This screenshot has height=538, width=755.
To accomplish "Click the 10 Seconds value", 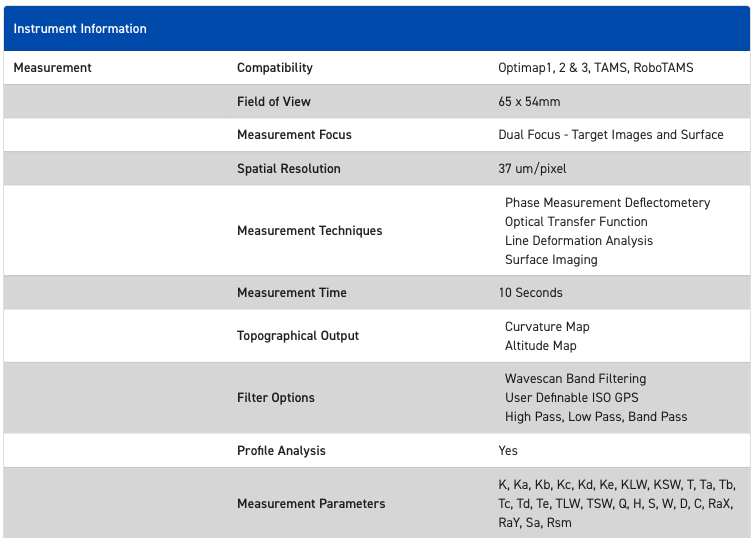I will click(530, 293).
